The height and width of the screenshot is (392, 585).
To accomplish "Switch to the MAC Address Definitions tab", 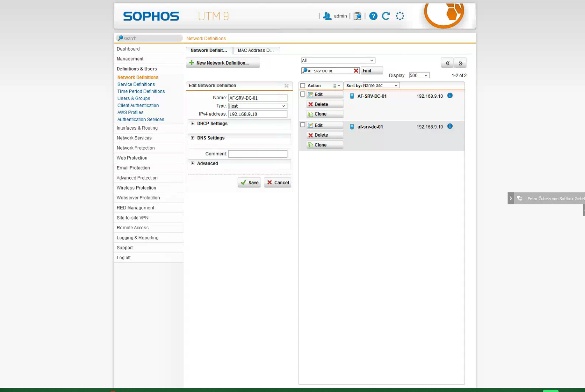I will point(256,51).
